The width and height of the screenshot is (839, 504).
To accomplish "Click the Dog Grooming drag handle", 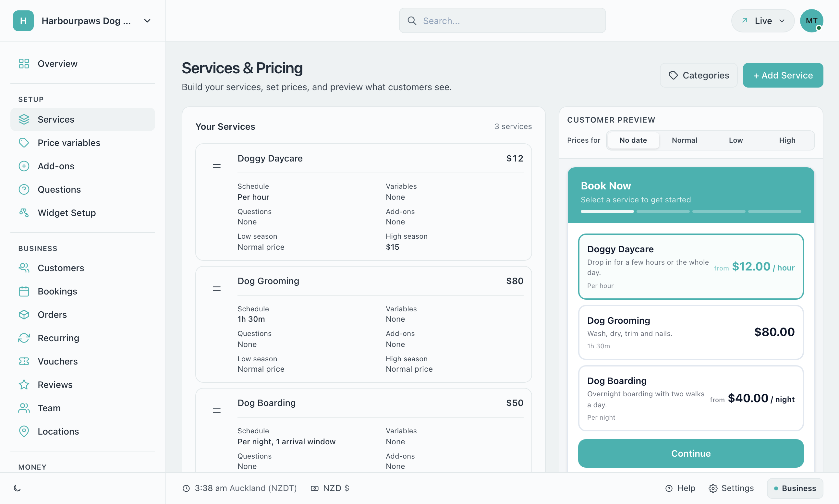I will pyautogui.click(x=217, y=289).
